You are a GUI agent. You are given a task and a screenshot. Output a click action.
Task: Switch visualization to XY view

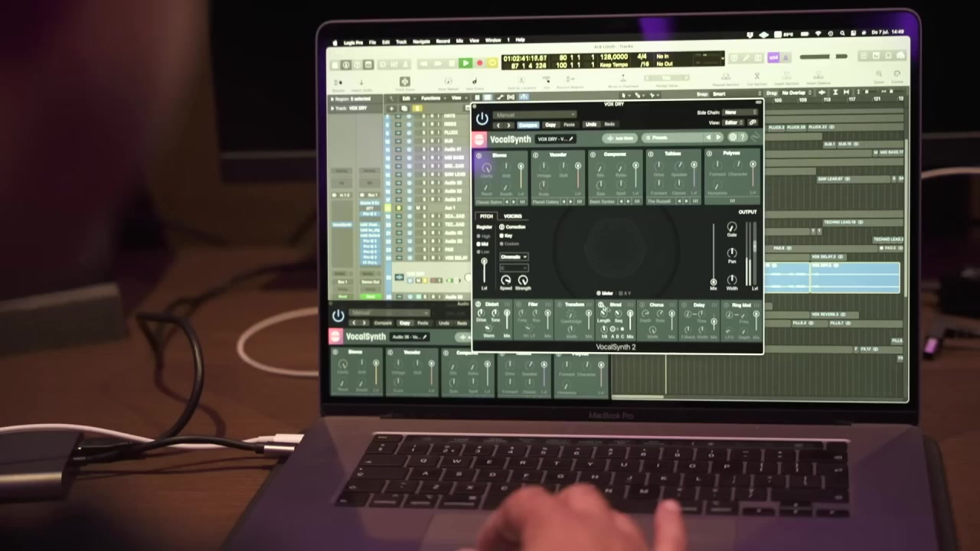tap(625, 293)
